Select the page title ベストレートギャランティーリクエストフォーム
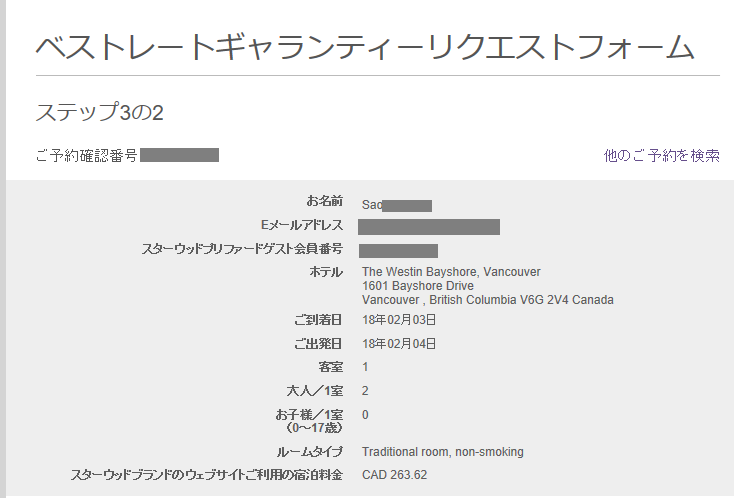Image resolution: width=734 pixels, height=498 pixels. coord(365,47)
